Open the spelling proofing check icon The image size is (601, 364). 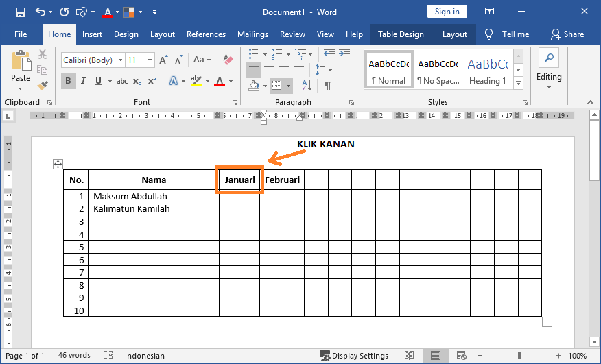tap(108, 356)
